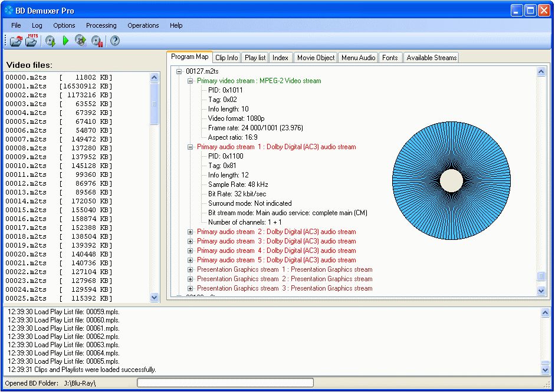Click the disc with green arrow toolbar icon
This screenshot has width=555, height=392.
[x=50, y=41]
